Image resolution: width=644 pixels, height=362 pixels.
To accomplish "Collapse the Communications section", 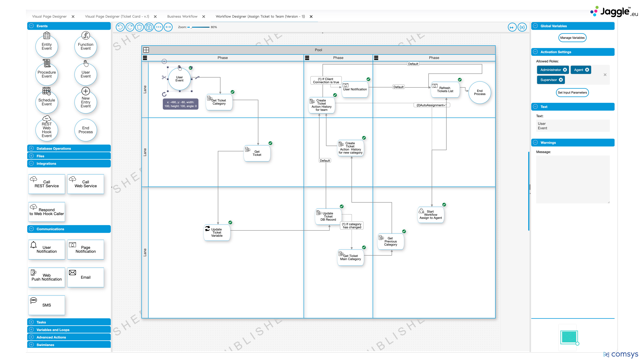I will [31, 229].
